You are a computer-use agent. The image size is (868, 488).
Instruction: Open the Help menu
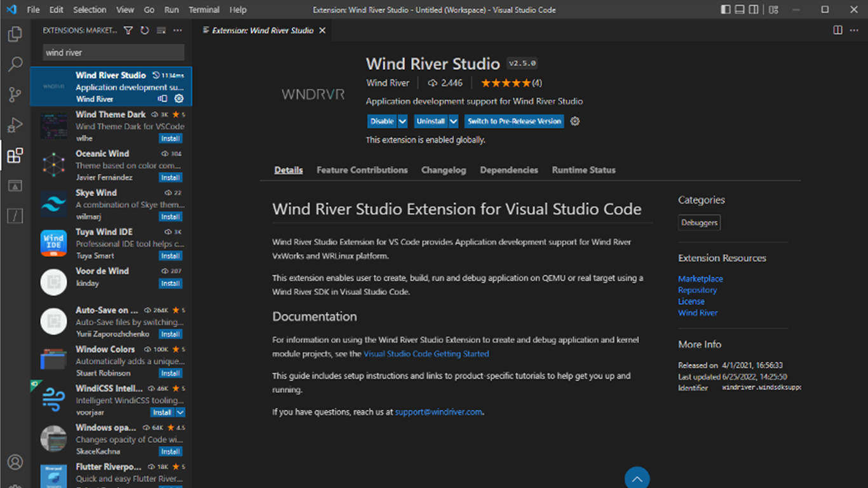pyautogui.click(x=238, y=10)
